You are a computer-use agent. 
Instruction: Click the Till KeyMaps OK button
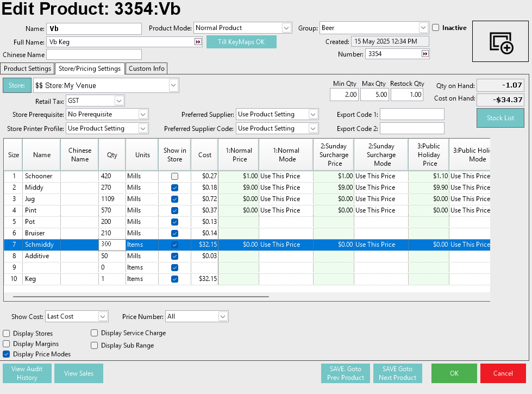tap(241, 42)
